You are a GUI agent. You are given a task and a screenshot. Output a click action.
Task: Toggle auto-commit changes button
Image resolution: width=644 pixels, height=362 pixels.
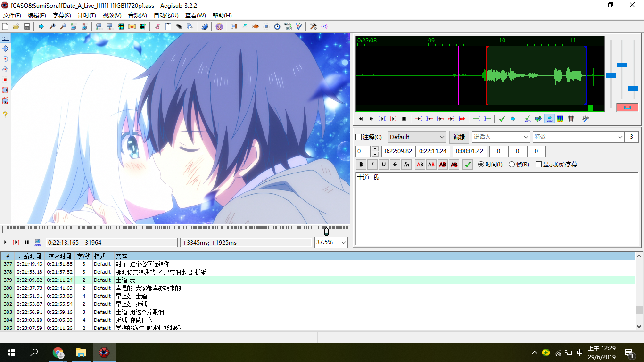point(528,119)
